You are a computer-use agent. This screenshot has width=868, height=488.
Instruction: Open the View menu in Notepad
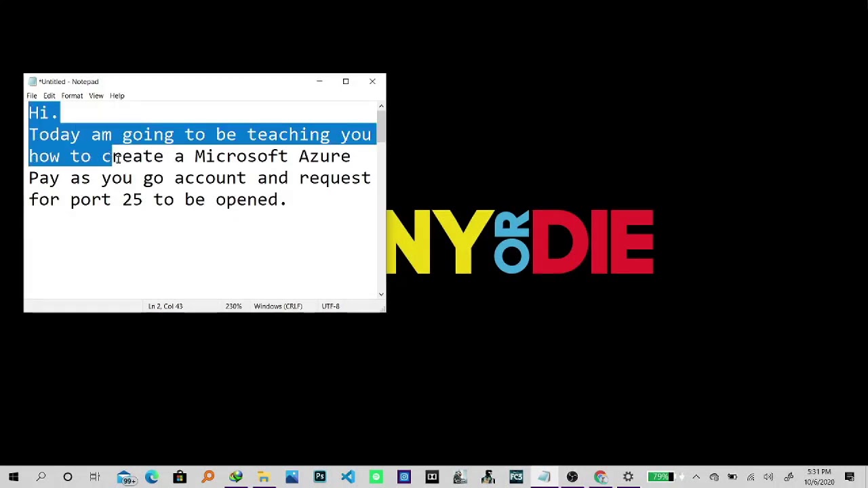[96, 96]
